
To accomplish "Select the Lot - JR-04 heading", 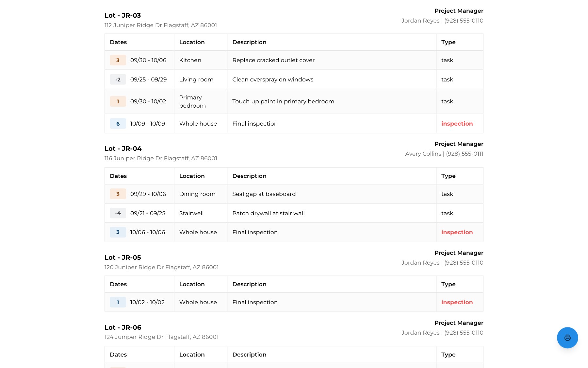I will (123, 149).
